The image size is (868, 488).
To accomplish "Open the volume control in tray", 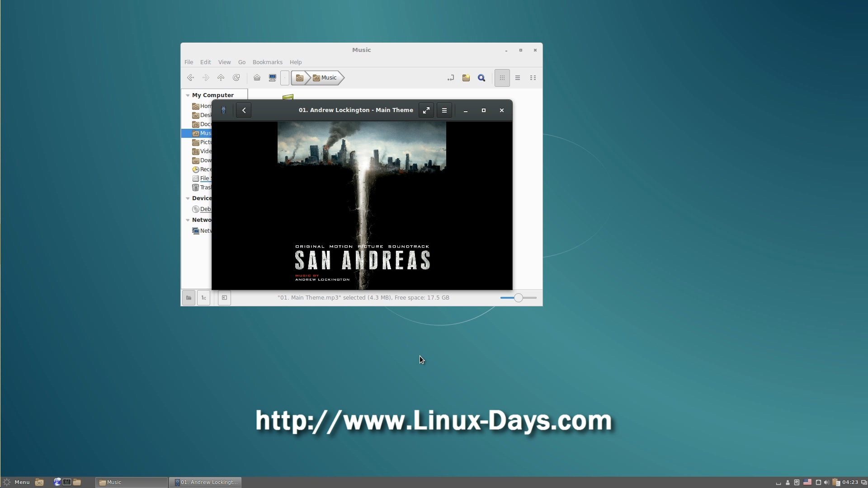I will 826,482.
